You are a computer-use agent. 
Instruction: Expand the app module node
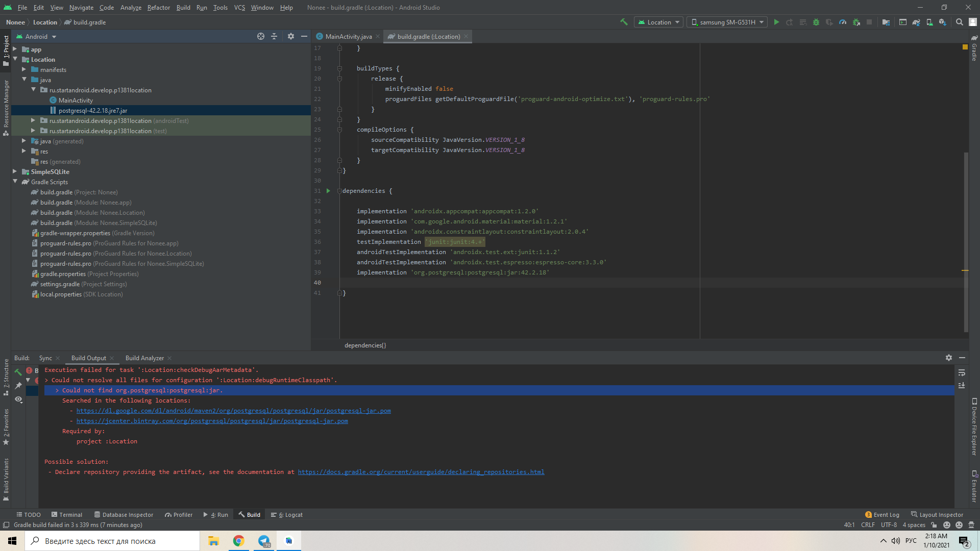pos(15,49)
